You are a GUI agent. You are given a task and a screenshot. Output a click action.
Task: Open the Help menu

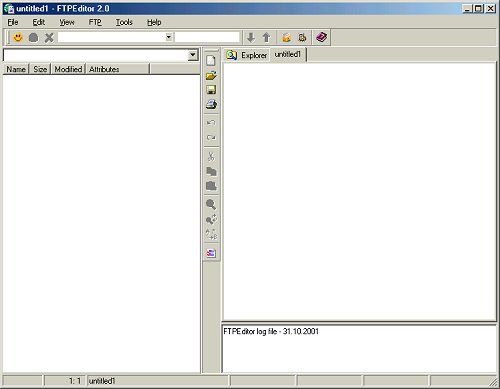(x=154, y=22)
